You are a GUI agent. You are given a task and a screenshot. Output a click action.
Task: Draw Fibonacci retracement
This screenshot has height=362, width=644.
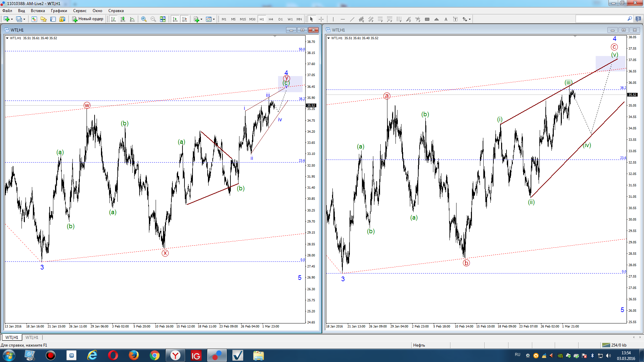coord(380,19)
